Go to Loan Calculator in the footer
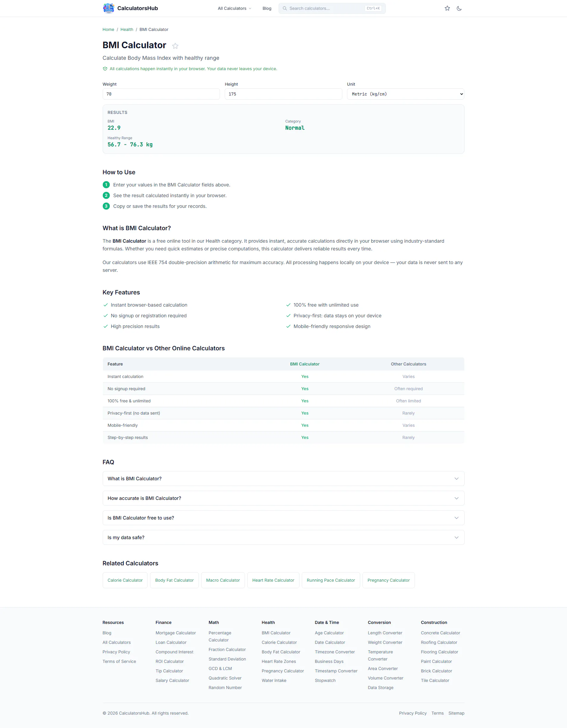The width and height of the screenshot is (567, 728). (x=171, y=643)
